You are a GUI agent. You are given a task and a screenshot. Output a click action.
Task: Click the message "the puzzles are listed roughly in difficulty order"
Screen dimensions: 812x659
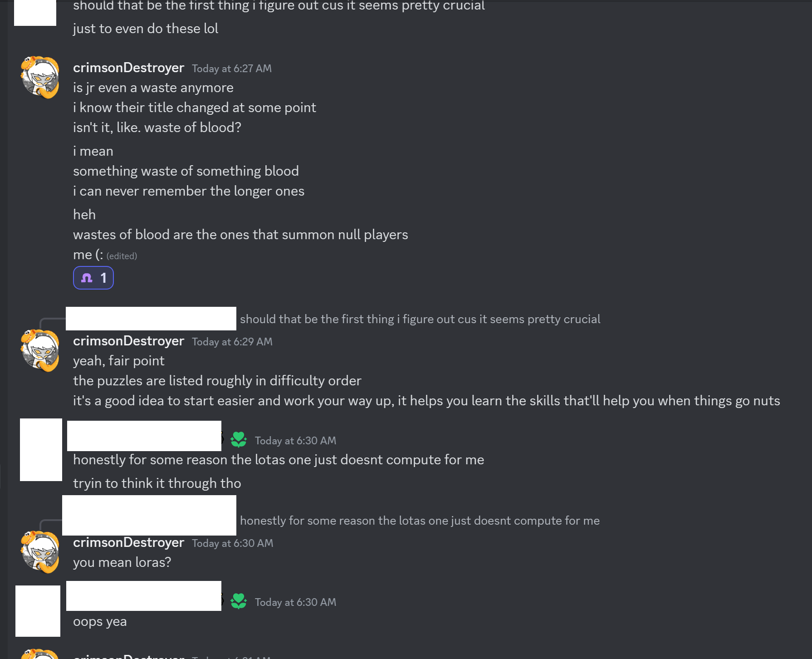(x=217, y=381)
